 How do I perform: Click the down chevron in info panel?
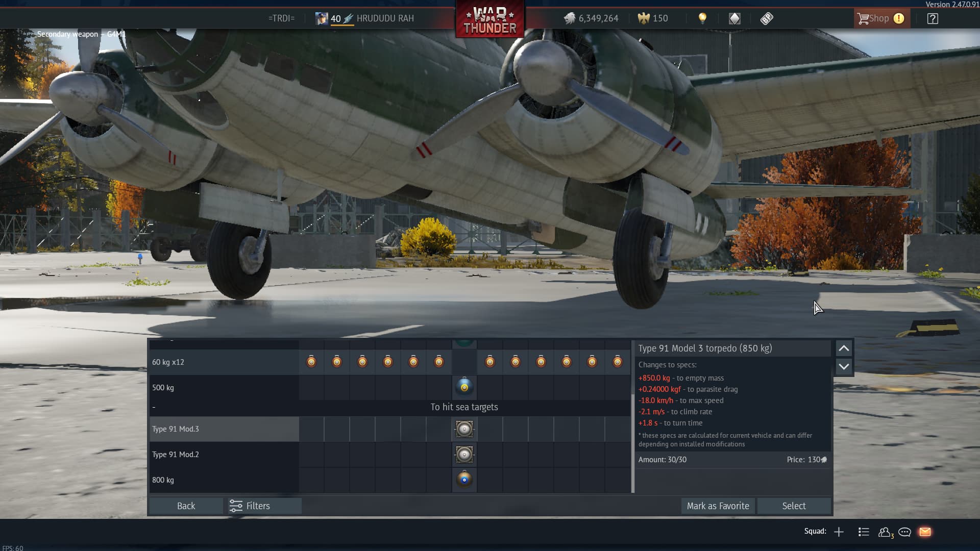point(844,366)
